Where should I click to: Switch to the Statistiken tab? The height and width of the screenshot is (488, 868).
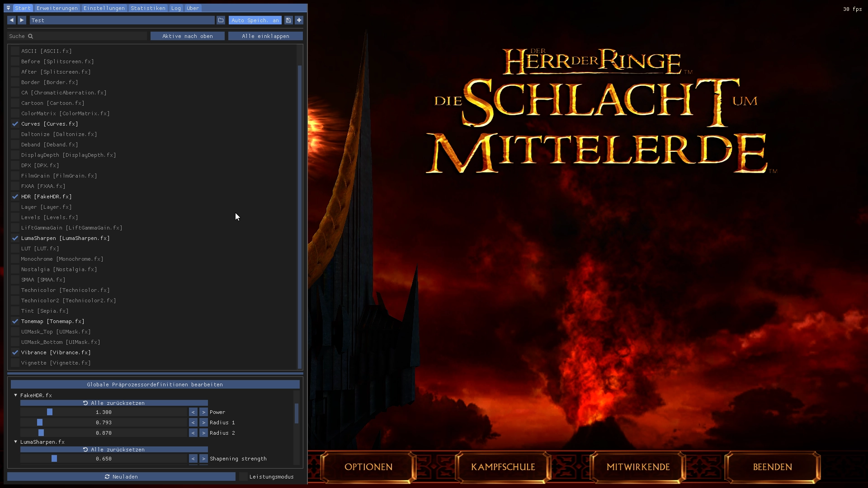[x=148, y=8]
